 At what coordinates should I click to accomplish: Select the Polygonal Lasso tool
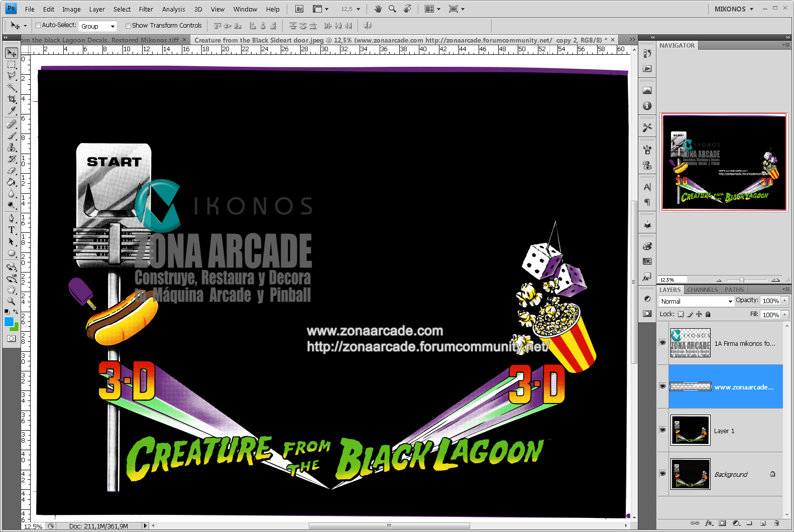(12, 76)
